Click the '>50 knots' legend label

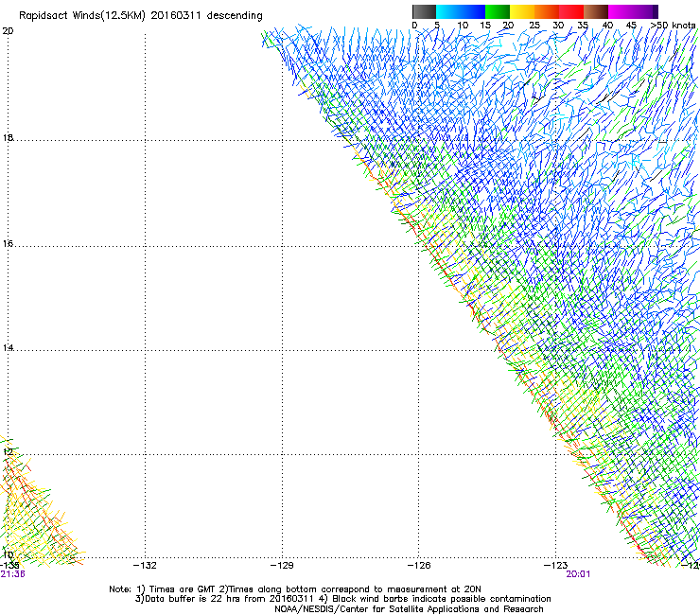point(673,26)
